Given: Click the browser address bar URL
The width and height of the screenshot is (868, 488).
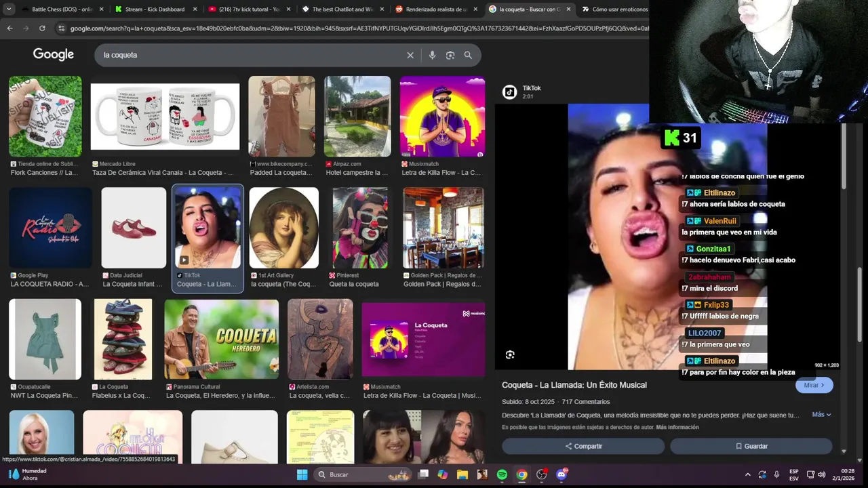Looking at the screenshot, I should click(x=358, y=28).
